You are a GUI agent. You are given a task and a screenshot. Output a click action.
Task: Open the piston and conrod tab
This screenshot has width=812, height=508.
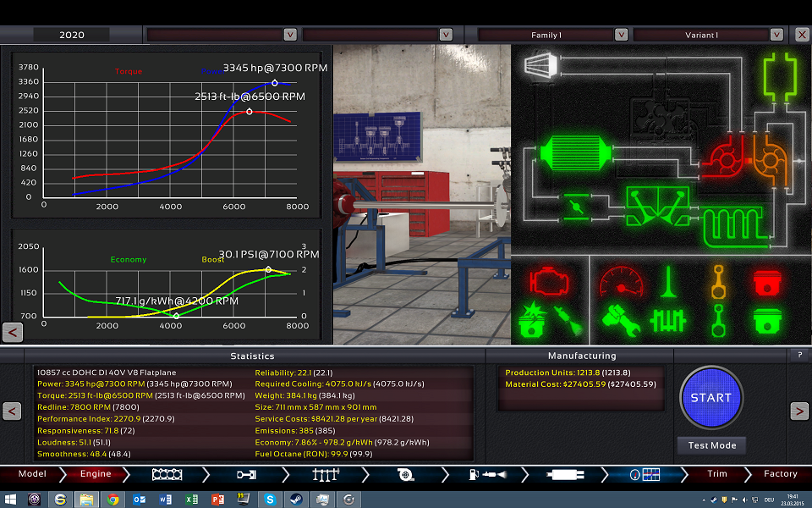246,474
